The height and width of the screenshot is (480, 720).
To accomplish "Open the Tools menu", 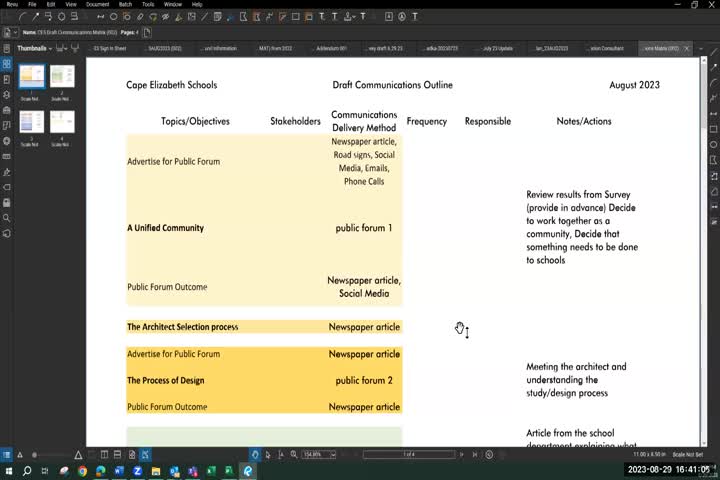I will point(148,4).
